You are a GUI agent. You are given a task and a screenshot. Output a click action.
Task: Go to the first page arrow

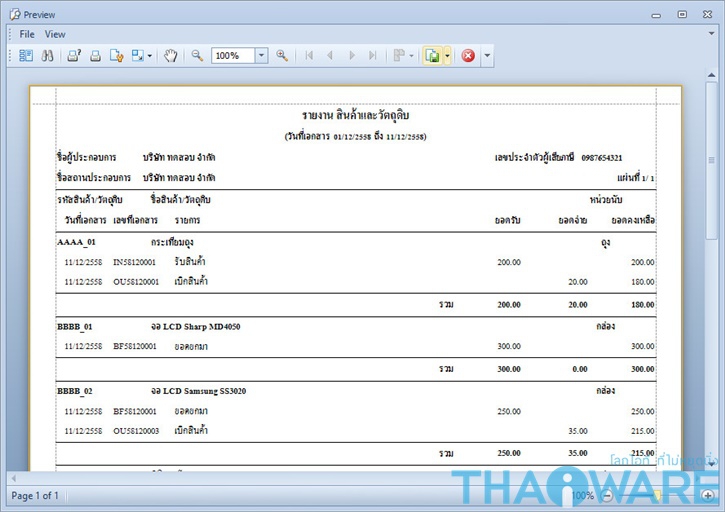point(309,56)
